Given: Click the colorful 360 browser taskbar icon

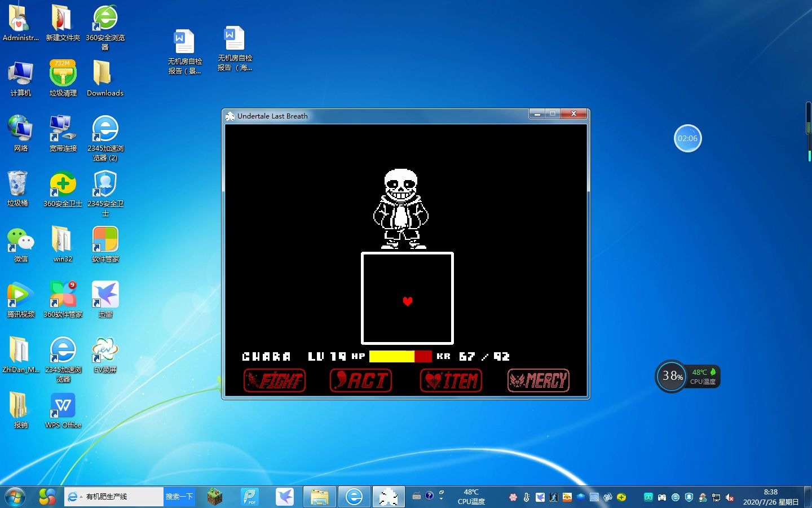Looking at the screenshot, I should point(47,497).
